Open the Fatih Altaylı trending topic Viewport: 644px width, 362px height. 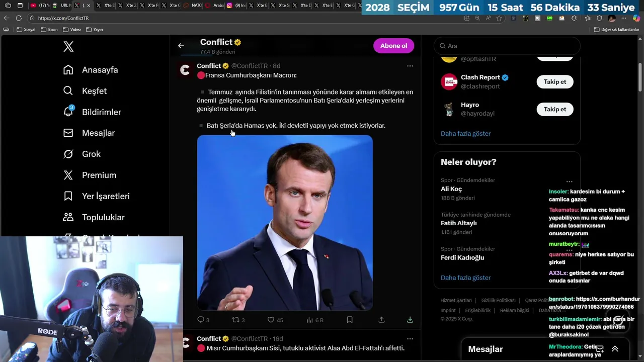pos(459,223)
